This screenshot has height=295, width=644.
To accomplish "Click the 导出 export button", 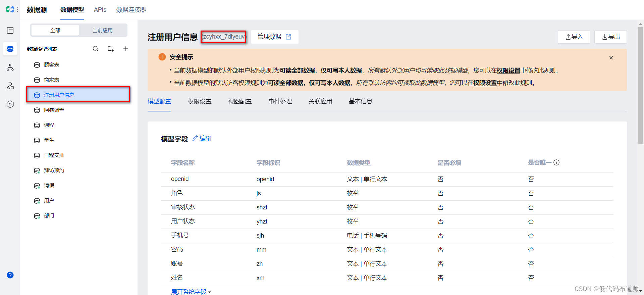I will (610, 37).
